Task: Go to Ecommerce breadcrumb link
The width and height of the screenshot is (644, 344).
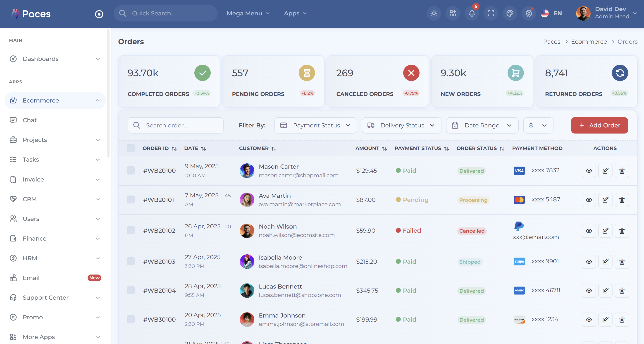Action: [x=589, y=41]
